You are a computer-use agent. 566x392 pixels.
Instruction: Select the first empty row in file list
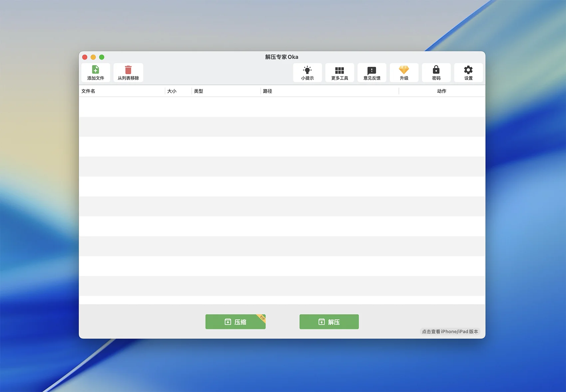tap(282, 107)
